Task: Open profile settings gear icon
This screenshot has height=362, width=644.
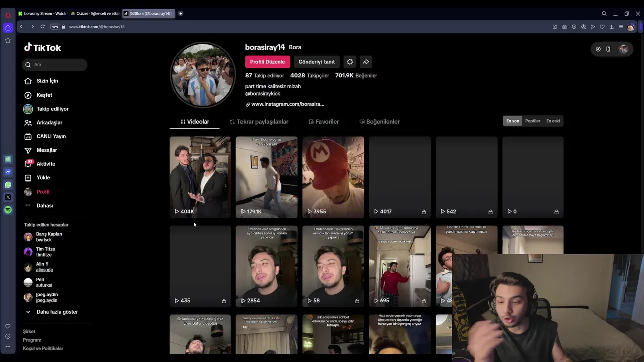Action: [350, 62]
